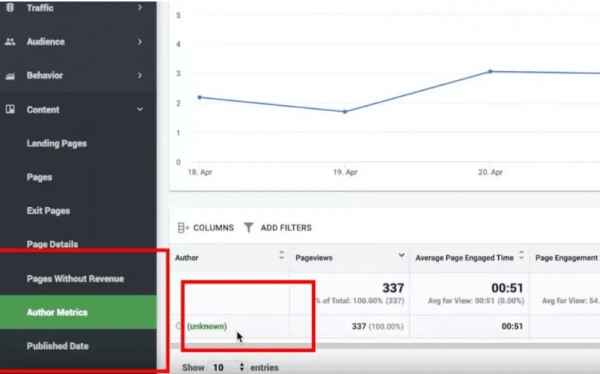Click the 337 total pageviews value
Viewport: 600px width, 374px height.
tap(393, 288)
